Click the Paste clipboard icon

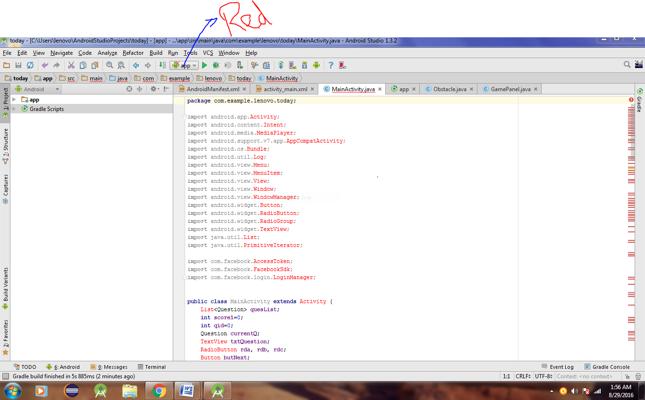click(x=95, y=65)
